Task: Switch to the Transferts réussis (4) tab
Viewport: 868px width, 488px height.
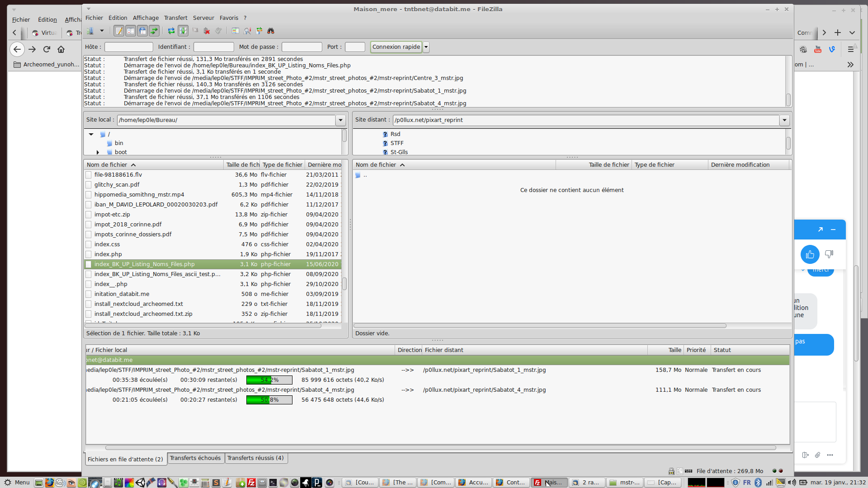Action: [x=255, y=458]
